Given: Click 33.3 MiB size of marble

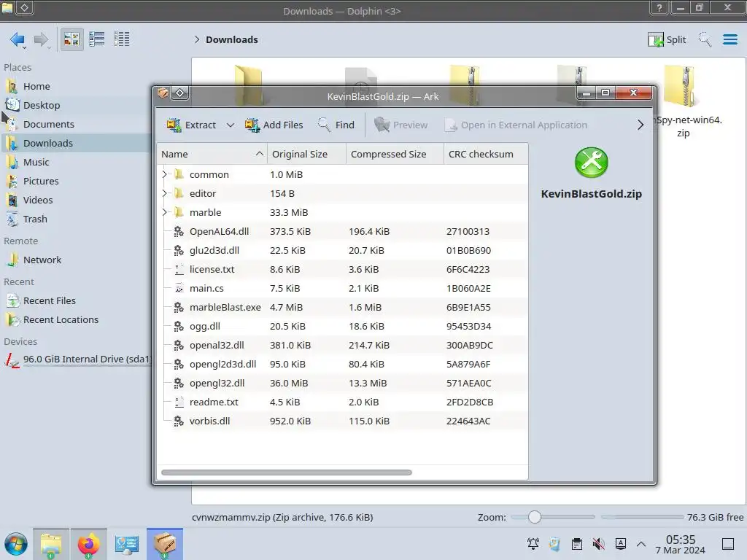Looking at the screenshot, I should [289, 212].
